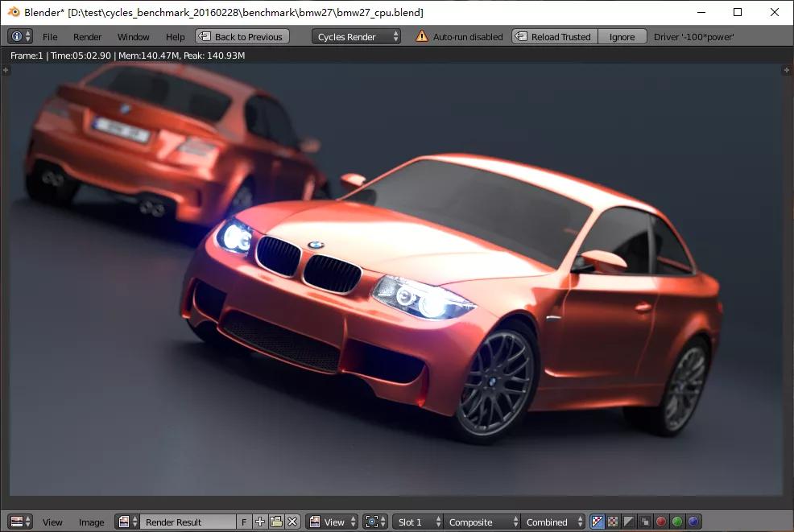Show only the red channel

661,522
